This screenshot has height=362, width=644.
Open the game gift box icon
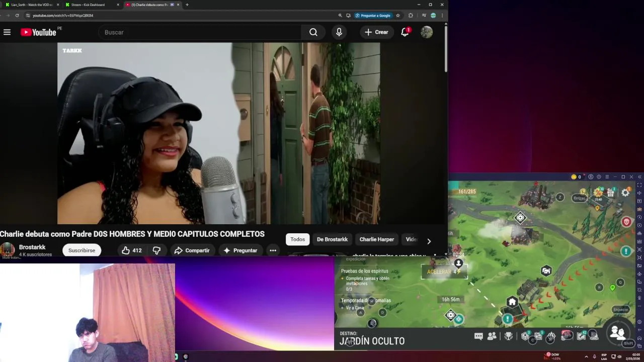click(x=611, y=192)
